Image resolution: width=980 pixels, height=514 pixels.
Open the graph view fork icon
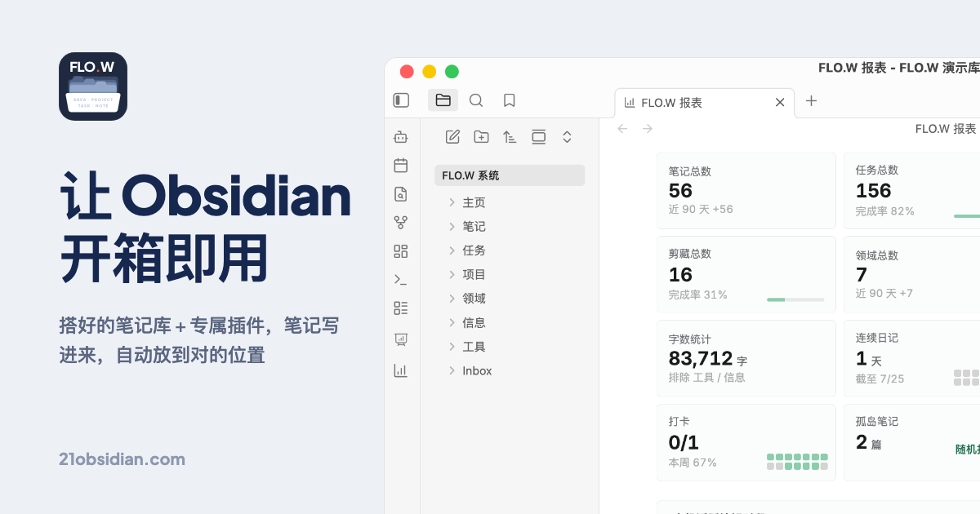tap(400, 222)
